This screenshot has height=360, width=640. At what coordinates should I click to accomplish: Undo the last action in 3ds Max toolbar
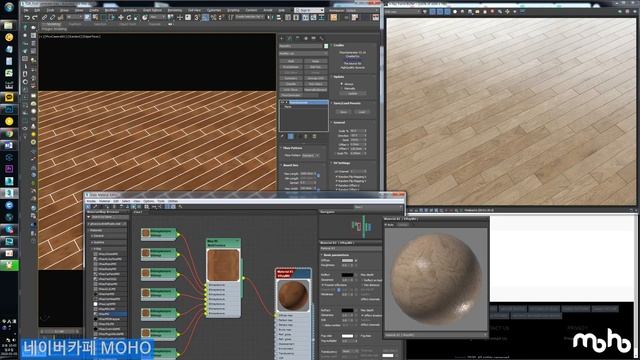(x=27, y=18)
